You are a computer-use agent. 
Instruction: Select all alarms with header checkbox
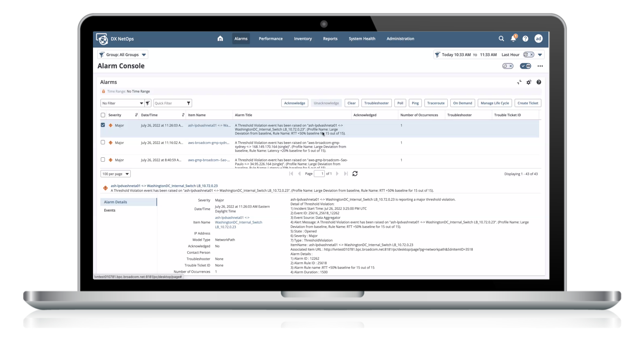pos(103,115)
